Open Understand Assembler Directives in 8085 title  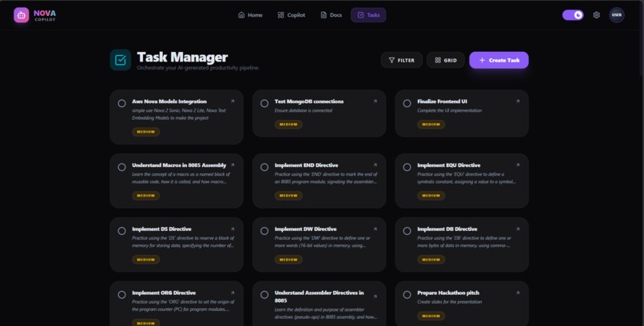pyautogui.click(x=319, y=296)
